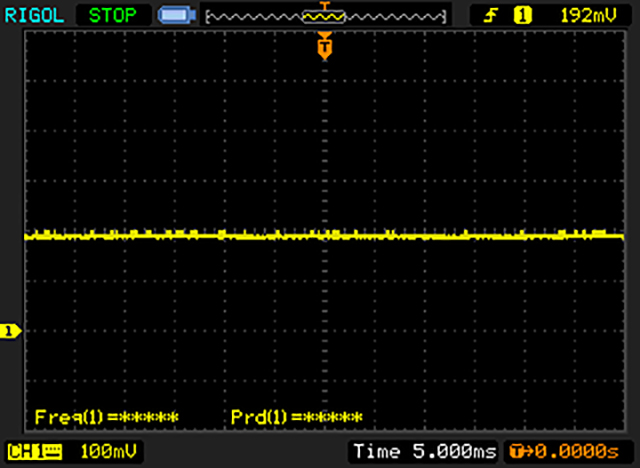Image resolution: width=640 pixels, height=468 pixels.
Task: Click the yellow trigger source 1 badge
Action: [522, 16]
